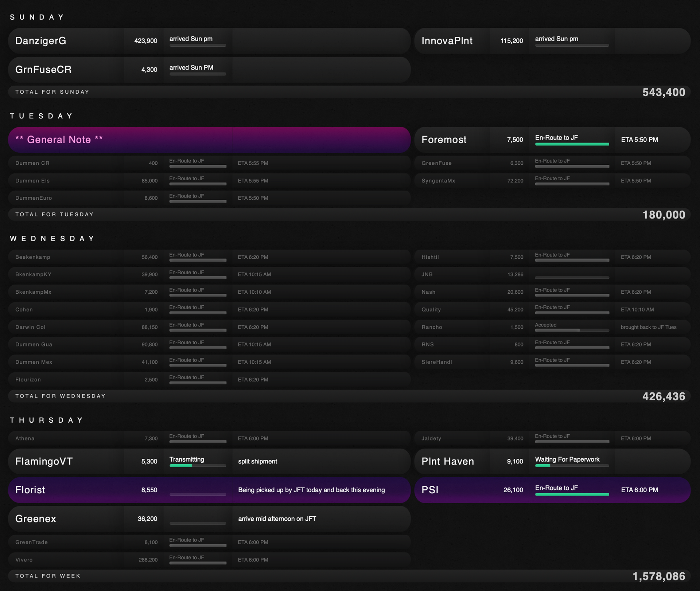This screenshot has width=700, height=591.
Task: Click the FlamingoVT Transmitting progress bar
Action: pyautogui.click(x=198, y=466)
